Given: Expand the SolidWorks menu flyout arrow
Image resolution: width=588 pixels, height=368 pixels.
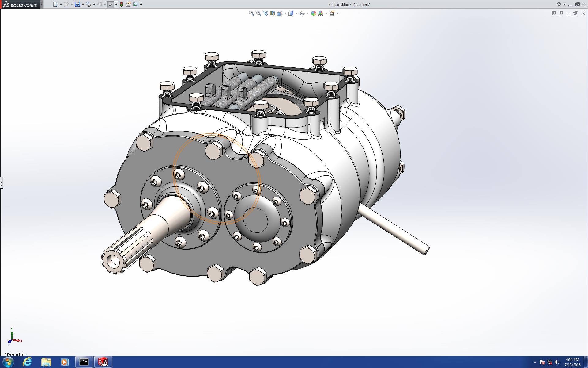Looking at the screenshot, I should coord(42,4).
